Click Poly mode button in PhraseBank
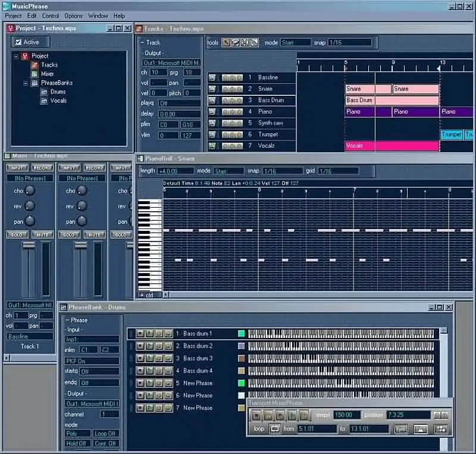476x454 pixels. click(78, 433)
